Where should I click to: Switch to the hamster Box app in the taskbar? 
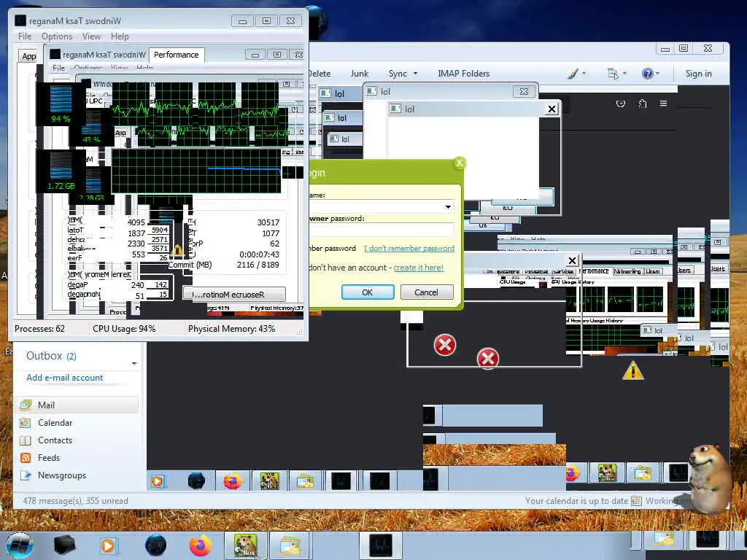245,545
